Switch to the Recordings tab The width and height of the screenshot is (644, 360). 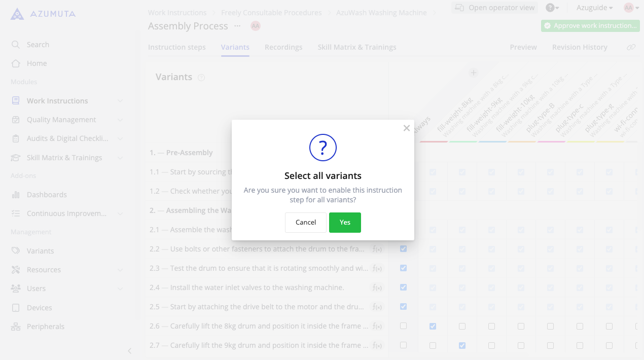coord(283,47)
